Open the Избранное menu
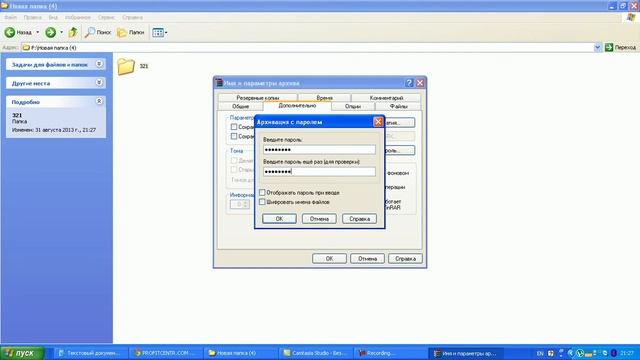Screen dimensions: 640x360 click(x=78, y=18)
